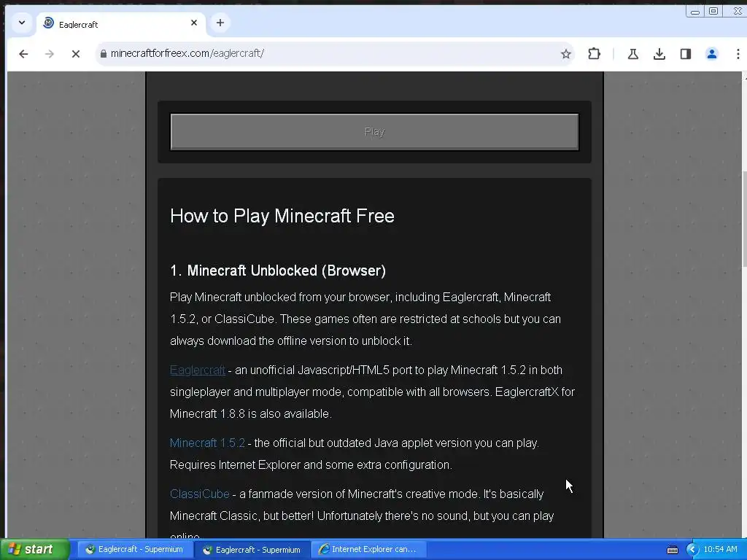Open the Windows start menu
Image resolution: width=747 pixels, height=560 pixels.
[x=34, y=549]
